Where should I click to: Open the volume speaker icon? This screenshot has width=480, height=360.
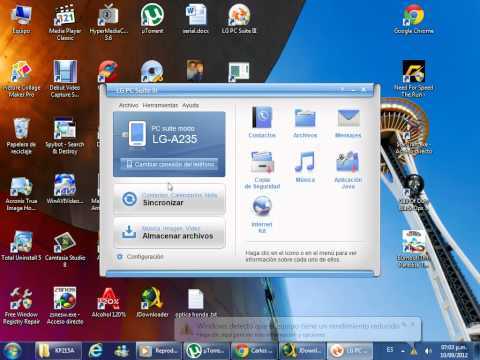[428, 351]
